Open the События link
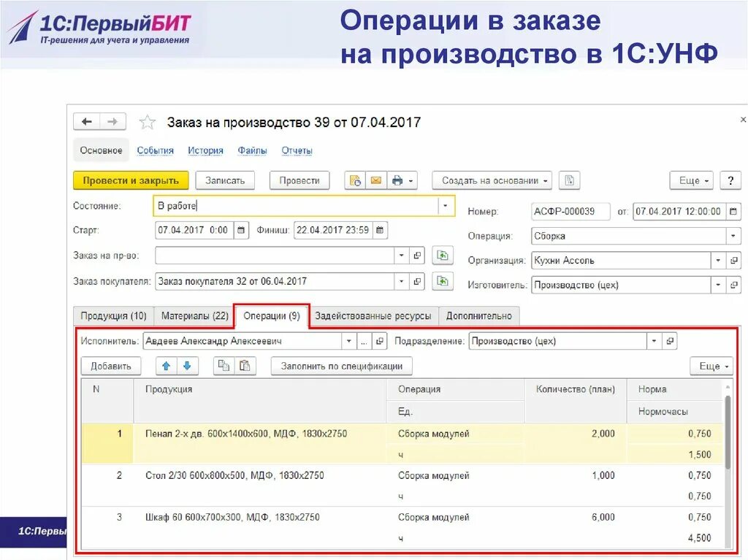 pyautogui.click(x=155, y=150)
